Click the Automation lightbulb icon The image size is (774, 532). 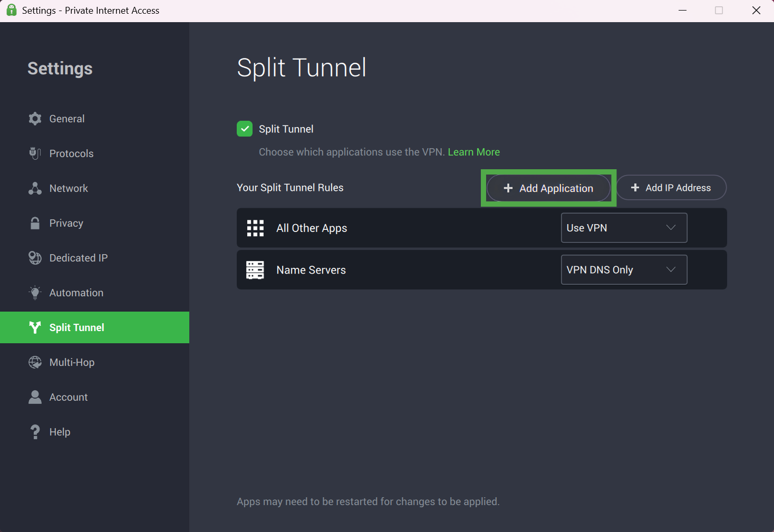pyautogui.click(x=35, y=293)
